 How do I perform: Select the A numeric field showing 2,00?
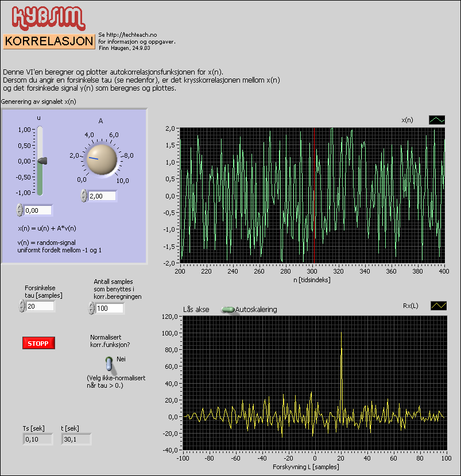click(102, 196)
